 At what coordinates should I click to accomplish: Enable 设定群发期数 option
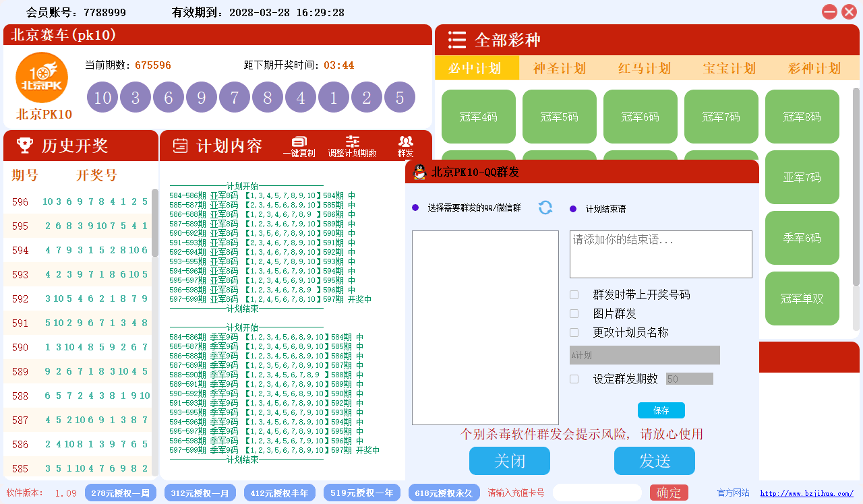(574, 379)
